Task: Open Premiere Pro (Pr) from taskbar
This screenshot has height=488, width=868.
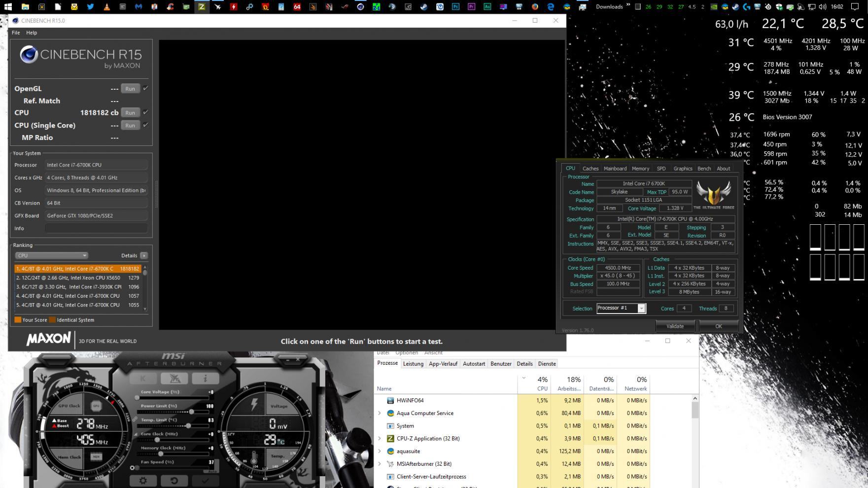Action: click(471, 7)
